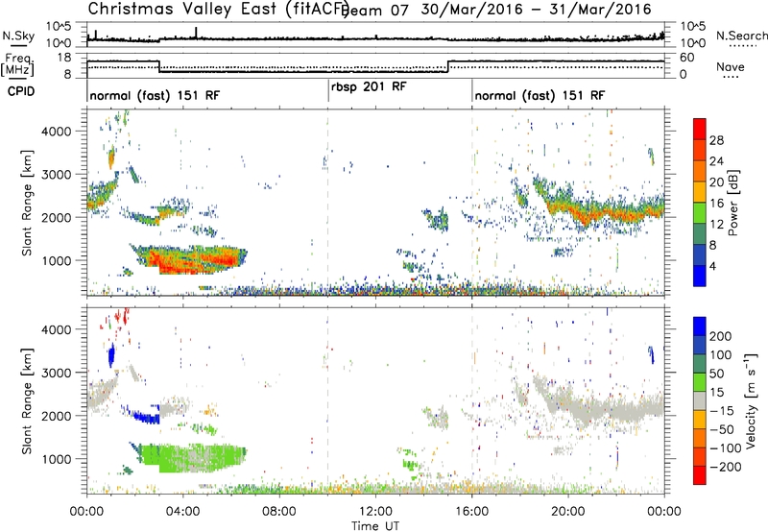Viewport: 768px width, 532px height.
Task: Pick the red top segment of Power colorbar
Action: point(700,129)
